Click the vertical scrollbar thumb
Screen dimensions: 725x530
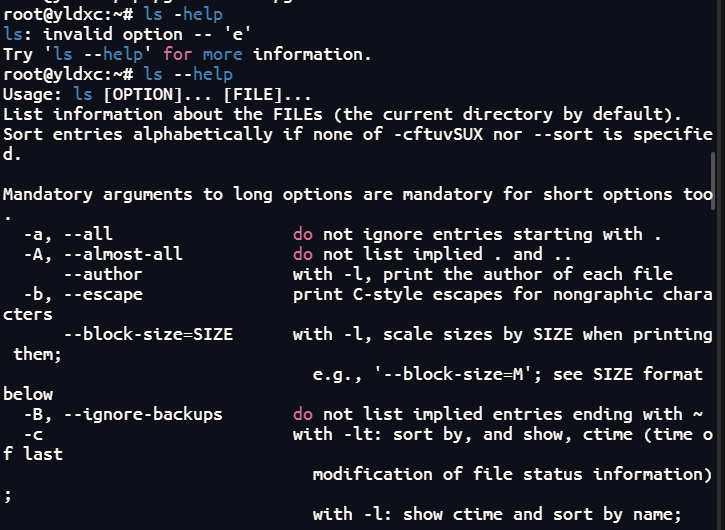(713, 182)
